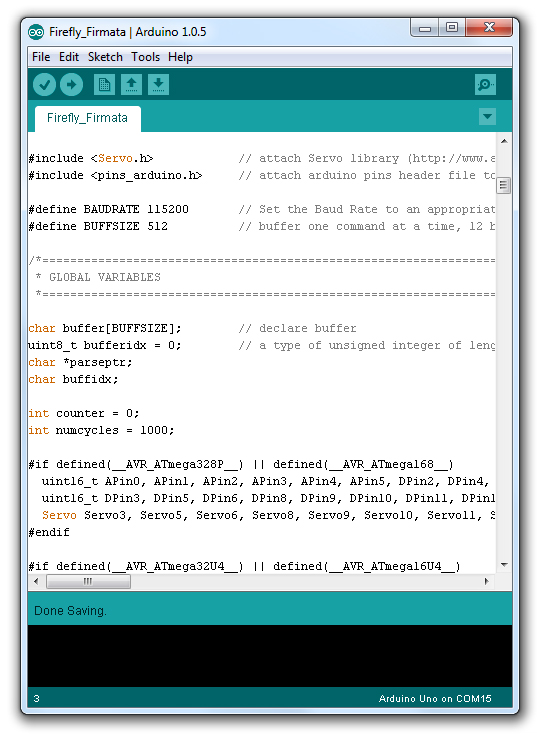This screenshot has width=537, height=734.
Task: Click the Upload arrow button
Action: click(72, 85)
